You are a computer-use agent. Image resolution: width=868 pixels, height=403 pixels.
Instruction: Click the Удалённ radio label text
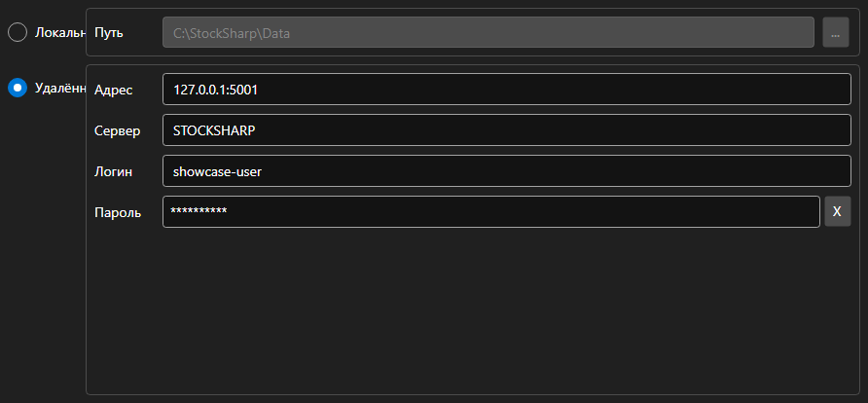[60, 88]
